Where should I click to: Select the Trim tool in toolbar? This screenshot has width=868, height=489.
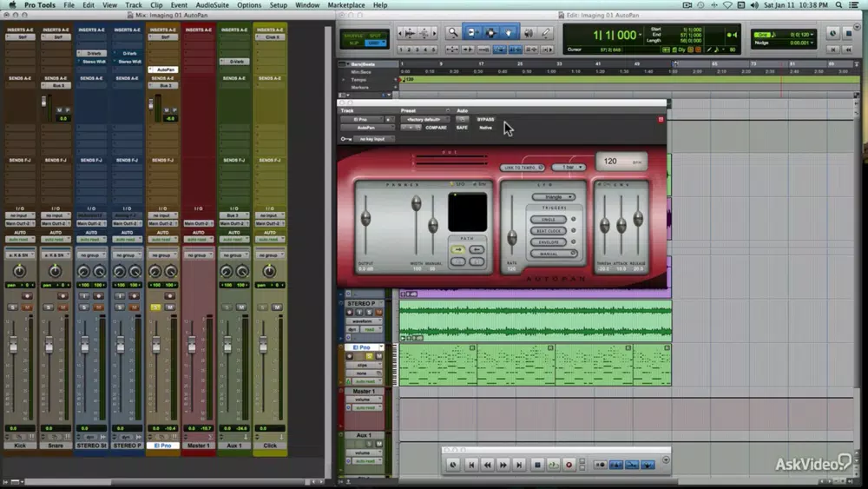[471, 33]
